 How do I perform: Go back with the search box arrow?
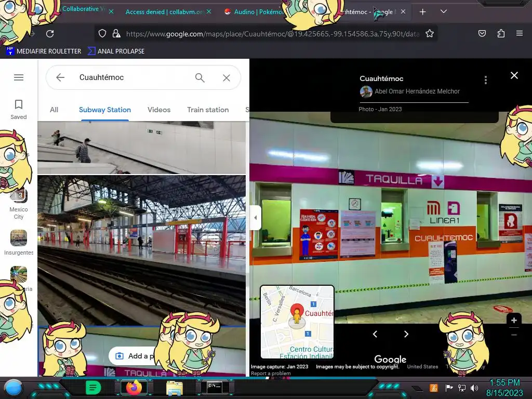60,77
